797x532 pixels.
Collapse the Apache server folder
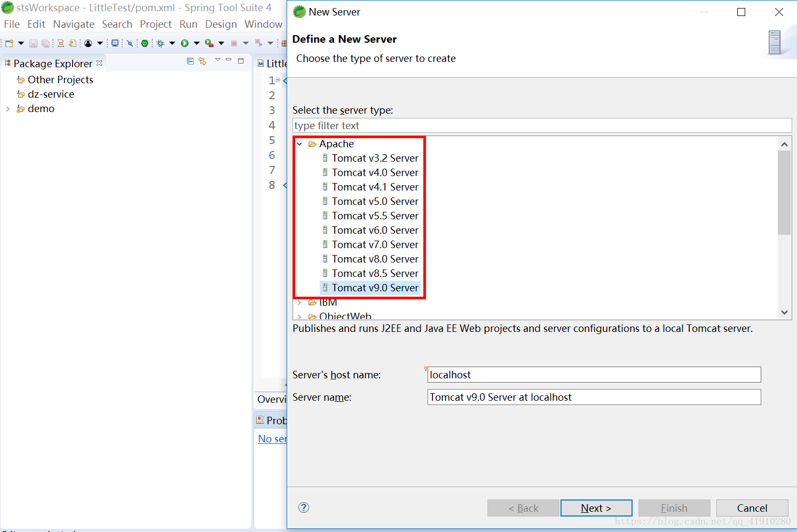point(299,144)
